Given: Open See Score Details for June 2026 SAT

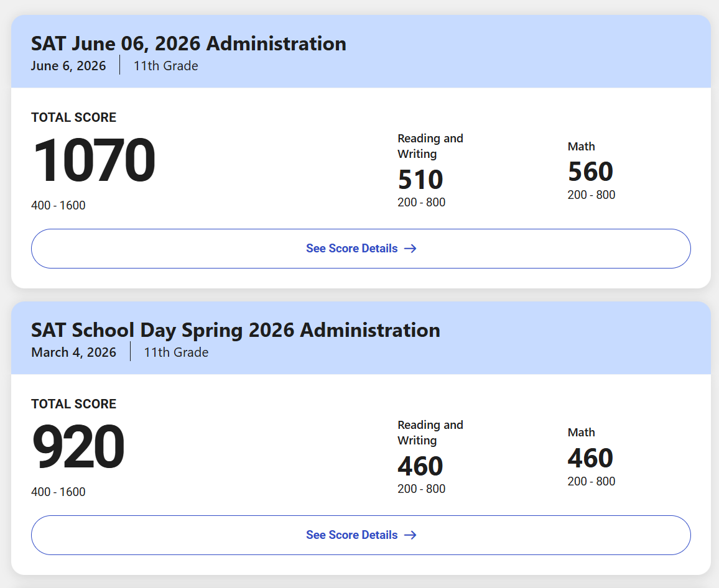Looking at the screenshot, I should (361, 249).
